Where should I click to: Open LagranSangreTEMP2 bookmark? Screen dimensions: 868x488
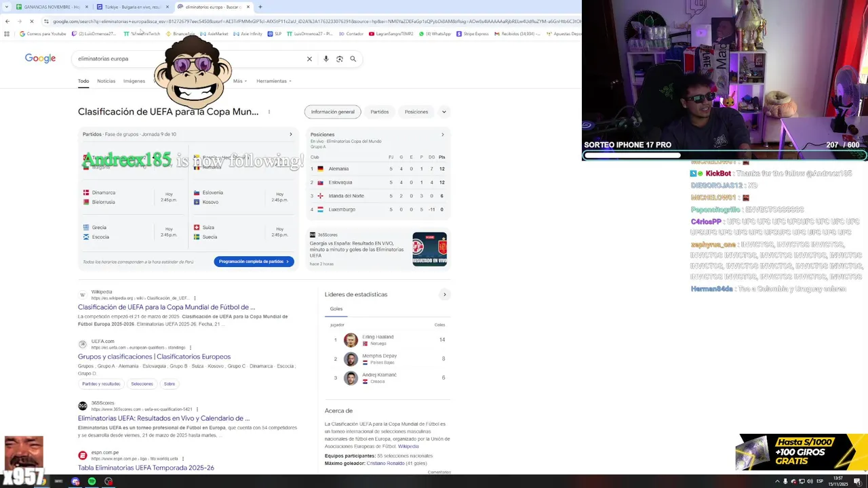coord(391,34)
